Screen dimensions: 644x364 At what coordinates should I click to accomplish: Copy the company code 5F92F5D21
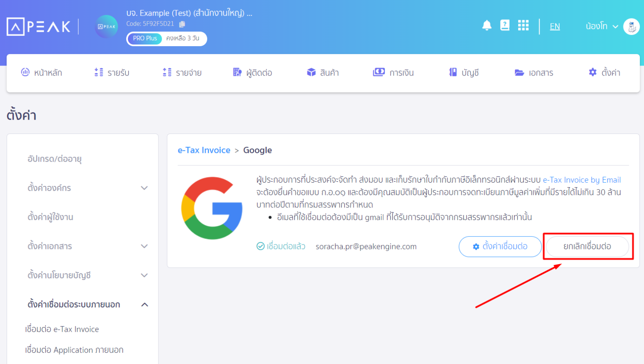[182, 24]
